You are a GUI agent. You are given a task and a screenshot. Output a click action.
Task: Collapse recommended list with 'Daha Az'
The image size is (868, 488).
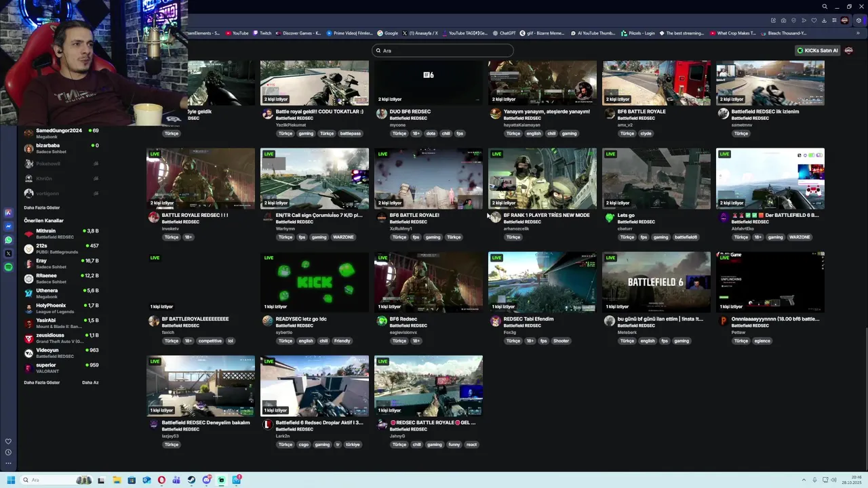click(90, 382)
